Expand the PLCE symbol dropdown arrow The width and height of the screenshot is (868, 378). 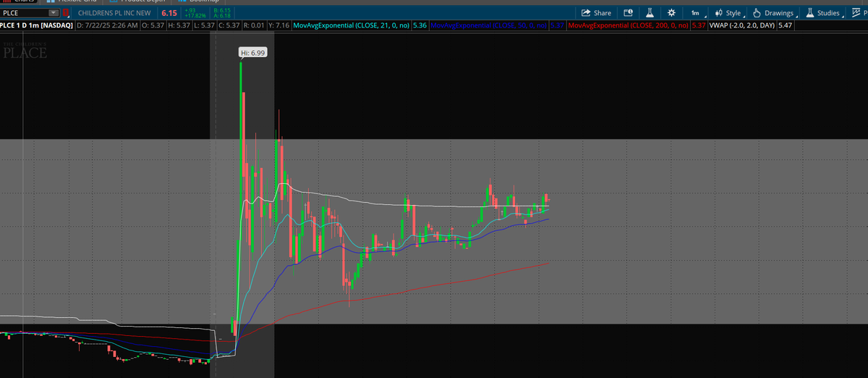click(x=53, y=13)
